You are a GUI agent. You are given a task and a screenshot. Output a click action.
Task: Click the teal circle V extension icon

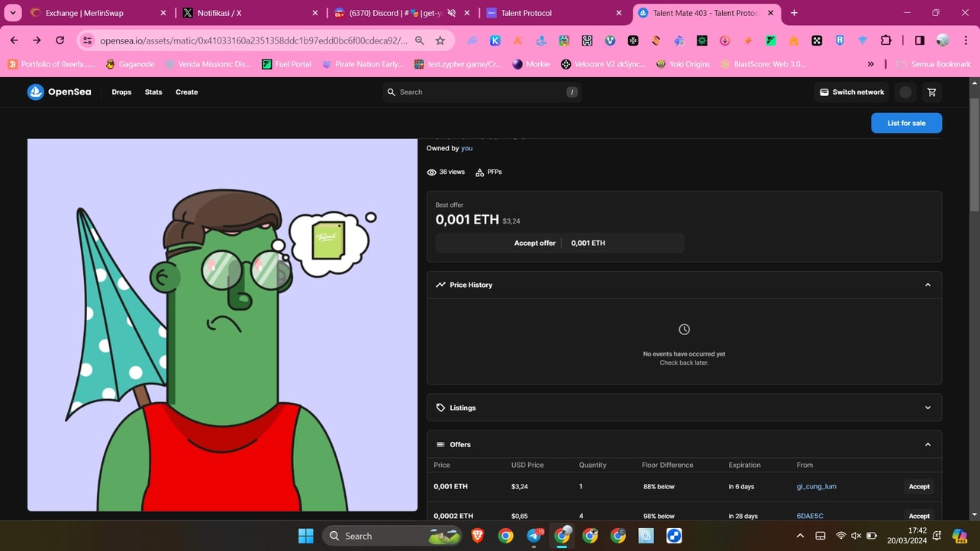point(610,40)
